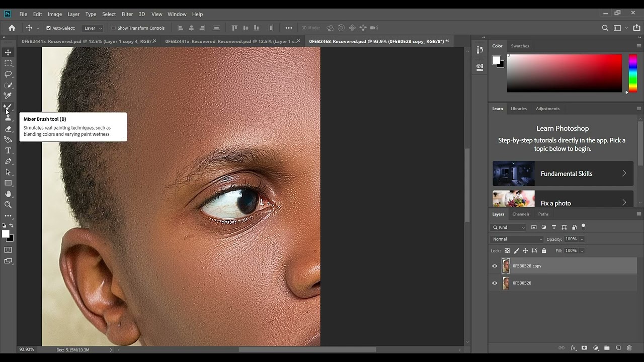Viewport: 644px width, 362px height.
Task: Expand the Fundamental Skills tutorials
Action: tap(624, 173)
